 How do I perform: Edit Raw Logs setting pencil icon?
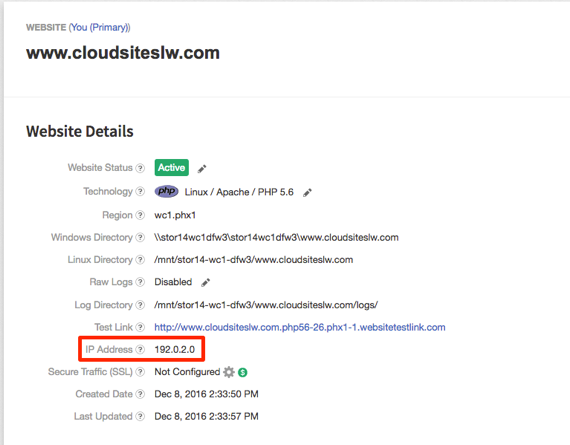(x=206, y=282)
